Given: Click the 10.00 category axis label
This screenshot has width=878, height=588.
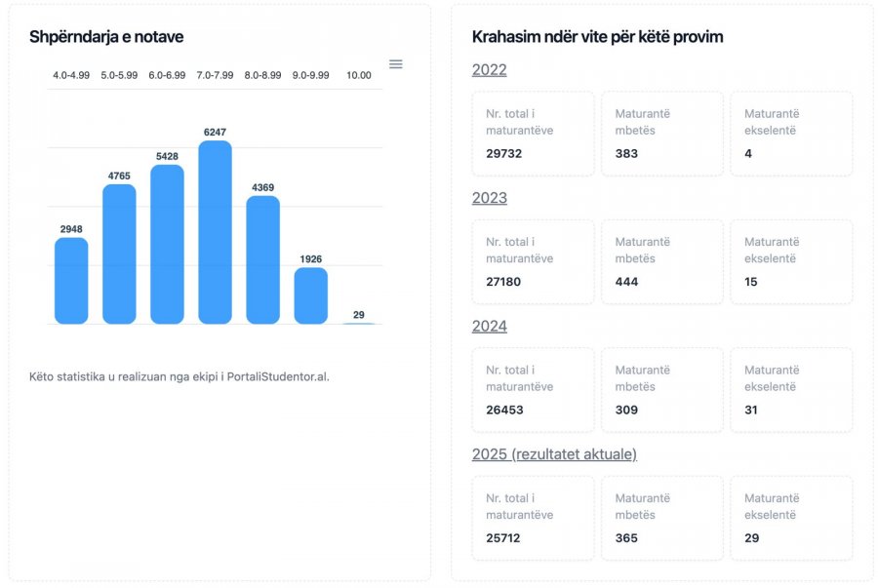Looking at the screenshot, I should (359, 75).
